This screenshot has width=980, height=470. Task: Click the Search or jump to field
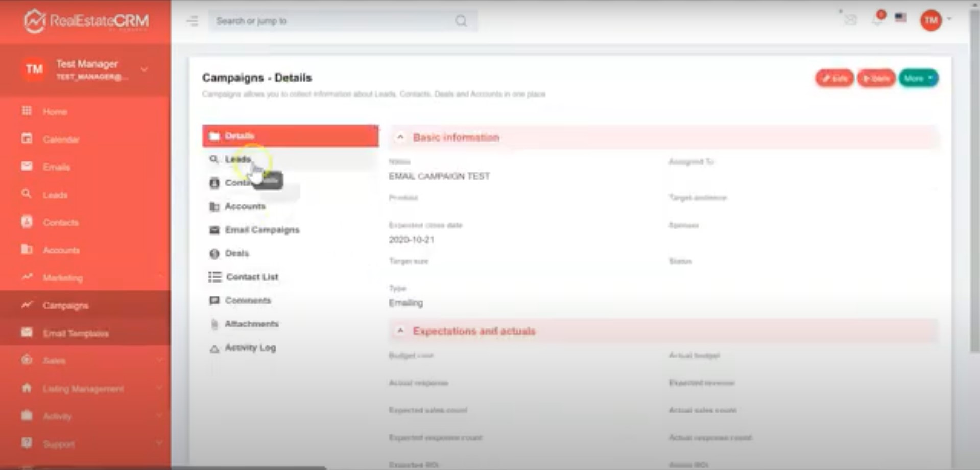click(x=332, y=21)
